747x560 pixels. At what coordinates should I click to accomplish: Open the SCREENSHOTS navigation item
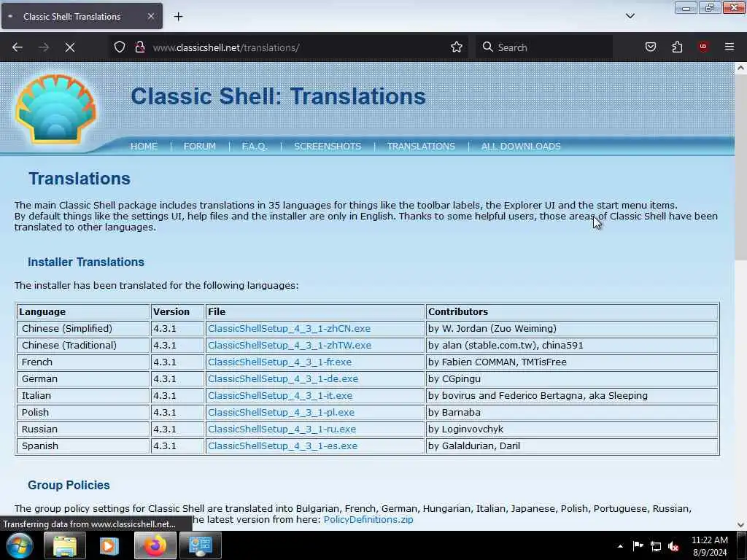pos(328,146)
